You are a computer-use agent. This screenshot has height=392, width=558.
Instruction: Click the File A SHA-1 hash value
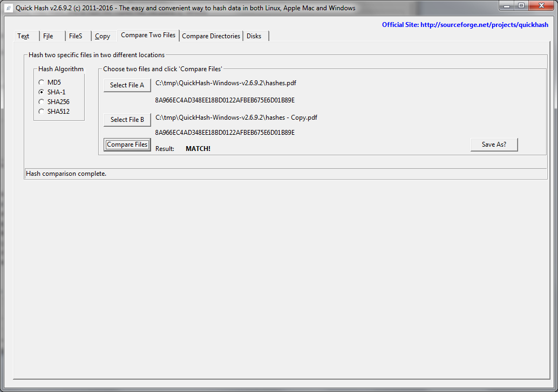point(224,100)
